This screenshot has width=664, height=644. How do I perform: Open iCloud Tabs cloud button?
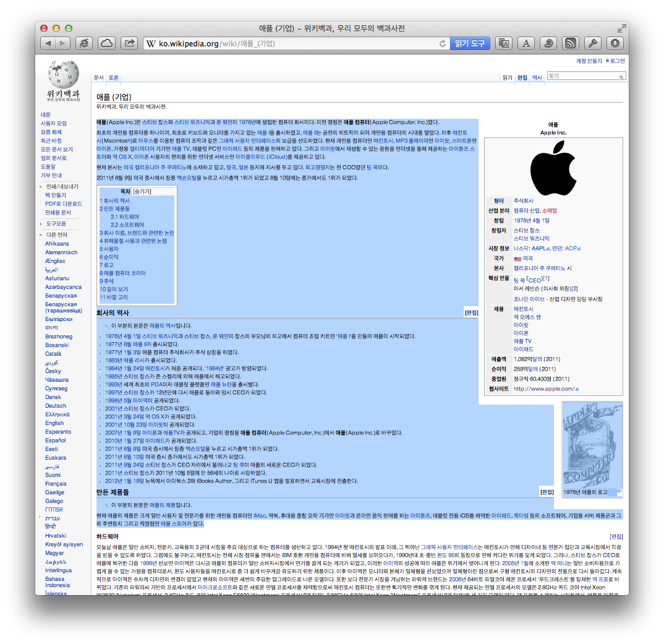107,43
